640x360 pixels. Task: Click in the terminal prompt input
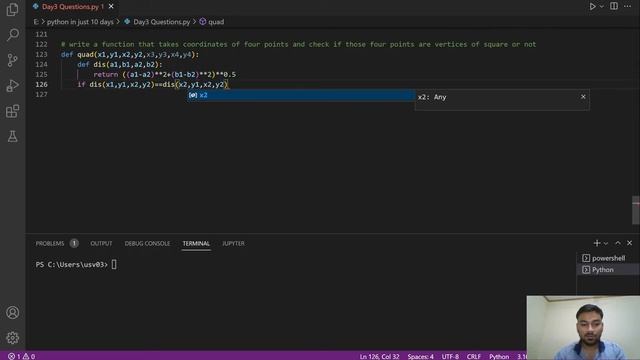114,264
